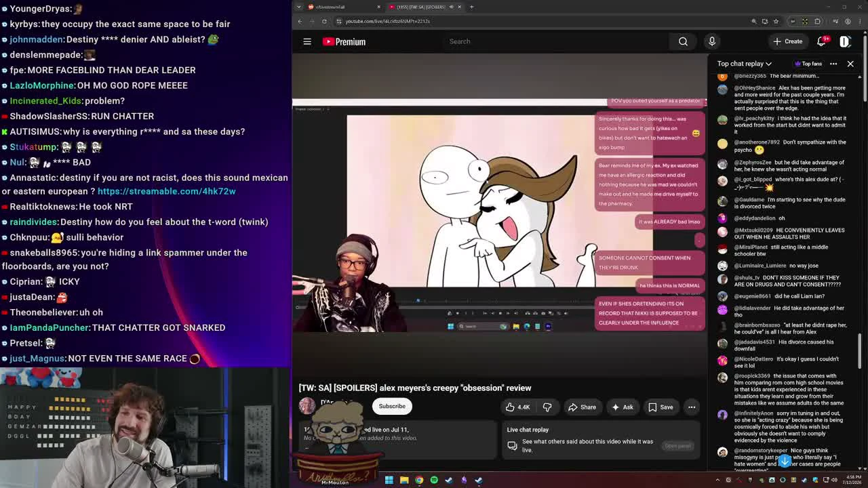Click @NicoleDattero chat replay message
868x488 pixels.
pos(785,363)
